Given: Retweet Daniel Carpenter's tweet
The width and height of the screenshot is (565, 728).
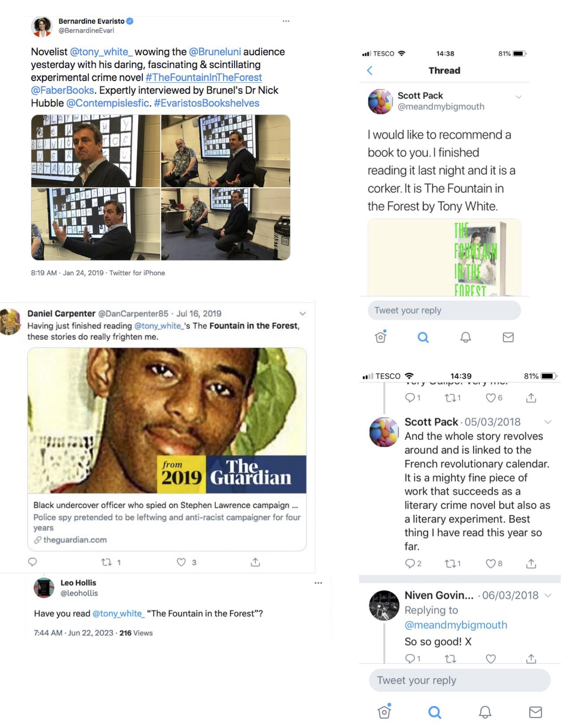Looking at the screenshot, I should point(106,562).
